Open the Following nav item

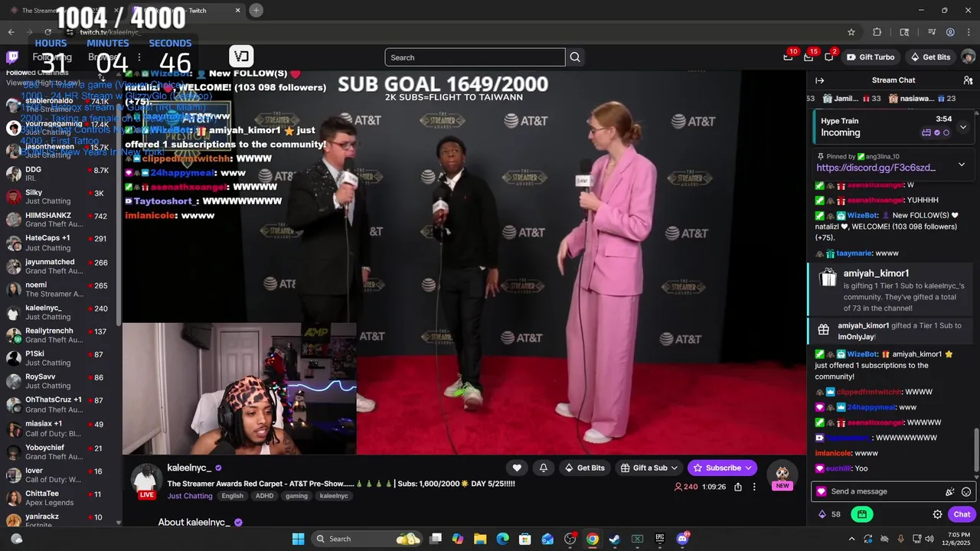pos(52,57)
